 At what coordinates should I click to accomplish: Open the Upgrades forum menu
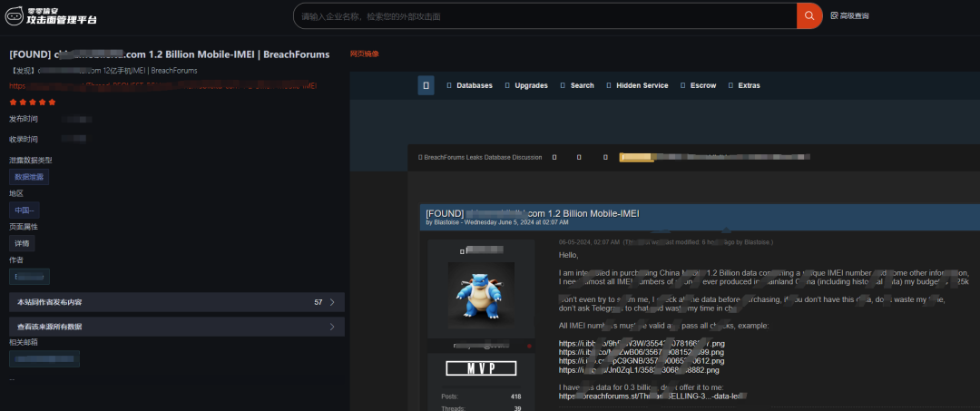point(527,85)
